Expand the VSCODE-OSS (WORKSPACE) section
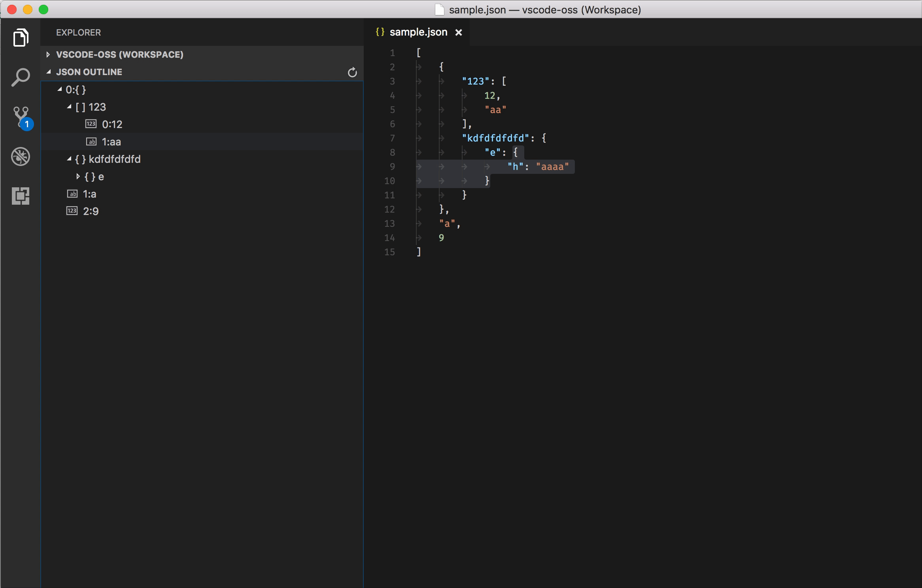922x588 pixels. [48, 55]
